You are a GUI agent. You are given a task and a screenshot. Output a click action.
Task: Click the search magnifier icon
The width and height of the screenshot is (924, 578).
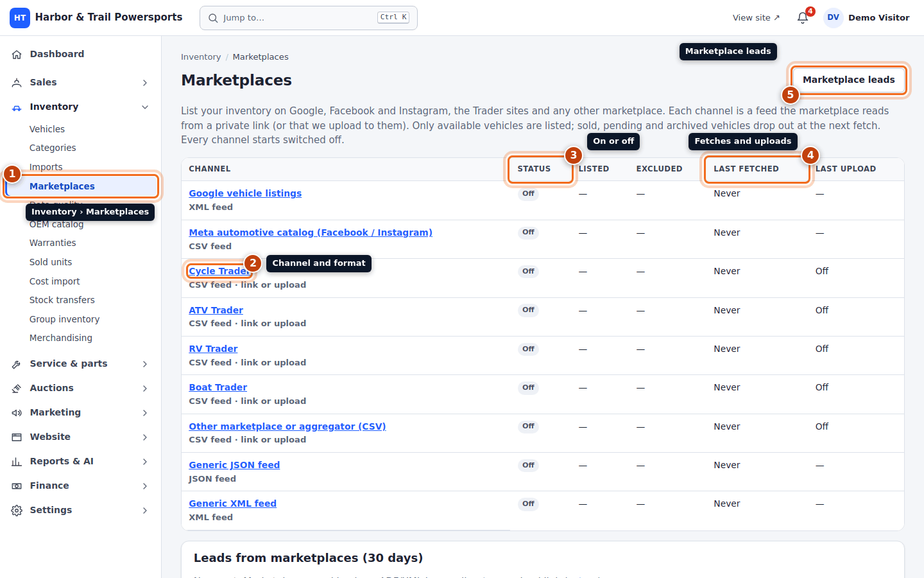213,18
